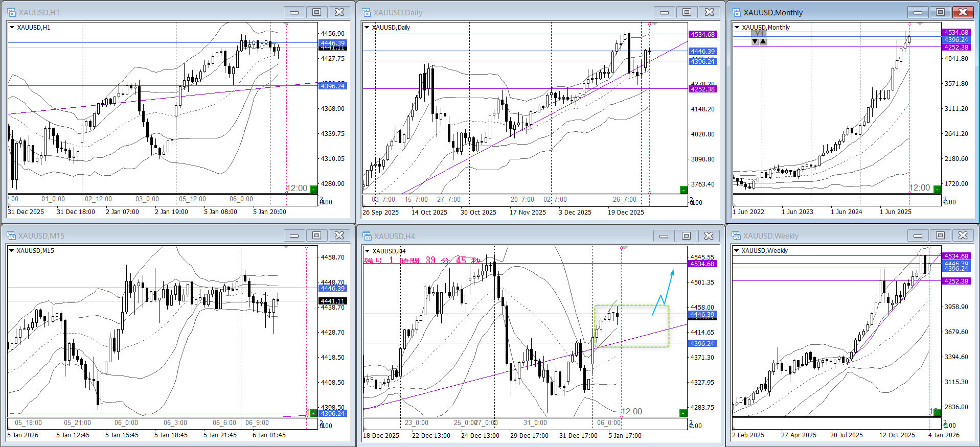Image resolution: width=980 pixels, height=447 pixels.
Task: Expand the XAUUSD,H1 chart title triangle
Action: [12, 28]
